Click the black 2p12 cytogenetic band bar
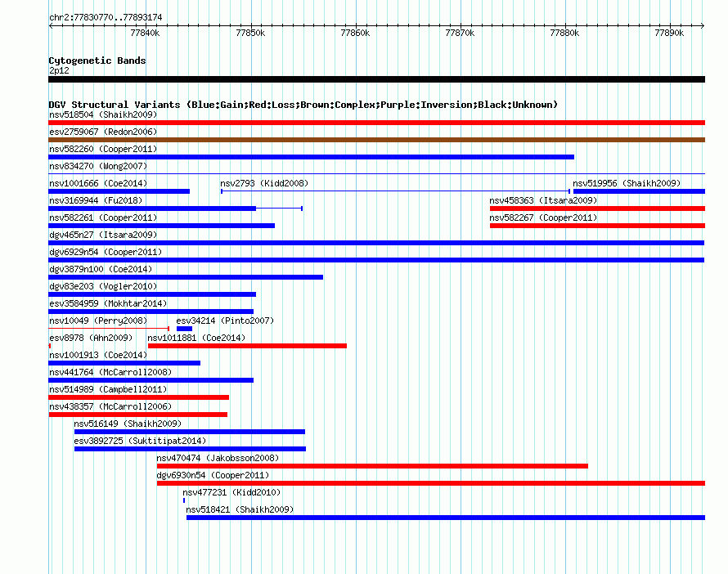 [376, 79]
